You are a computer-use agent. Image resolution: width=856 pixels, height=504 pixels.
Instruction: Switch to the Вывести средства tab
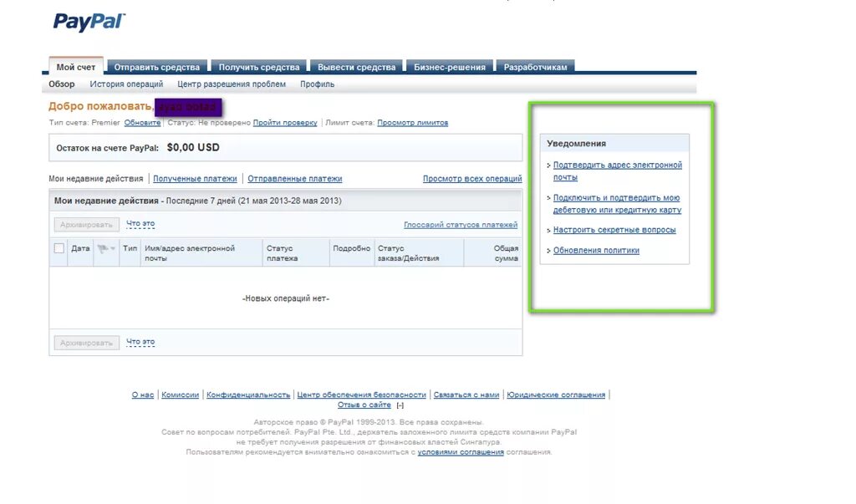tap(357, 66)
